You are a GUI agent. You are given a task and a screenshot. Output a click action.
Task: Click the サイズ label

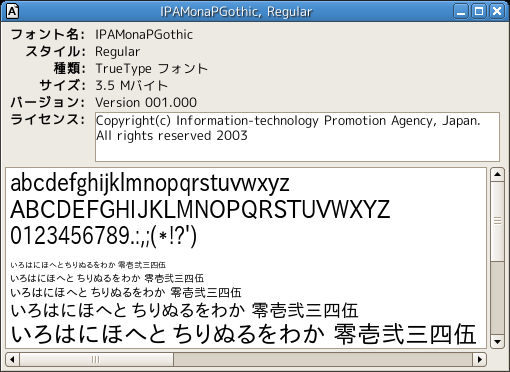tap(63, 86)
